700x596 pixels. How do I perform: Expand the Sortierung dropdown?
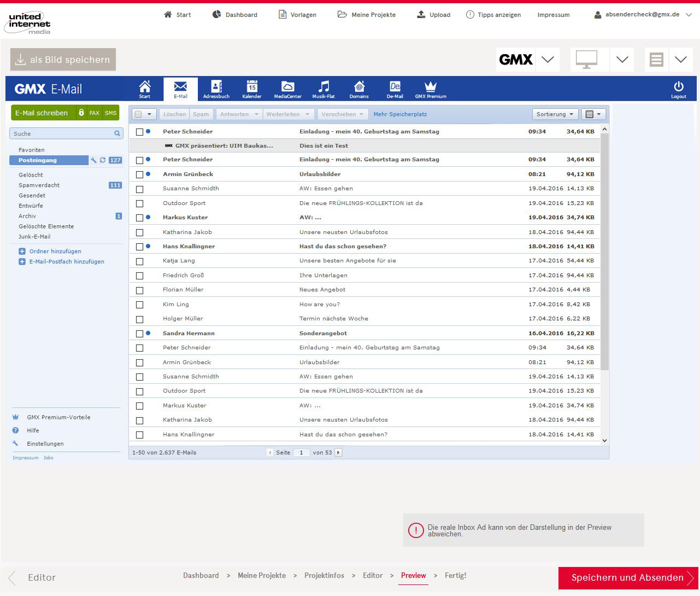click(x=555, y=114)
